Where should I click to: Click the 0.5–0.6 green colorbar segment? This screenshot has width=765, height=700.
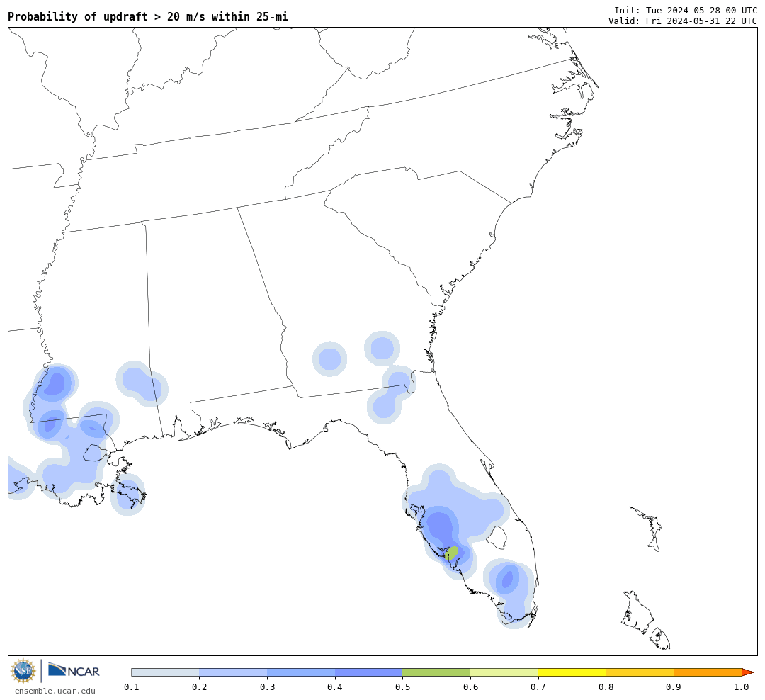pyautogui.click(x=436, y=672)
